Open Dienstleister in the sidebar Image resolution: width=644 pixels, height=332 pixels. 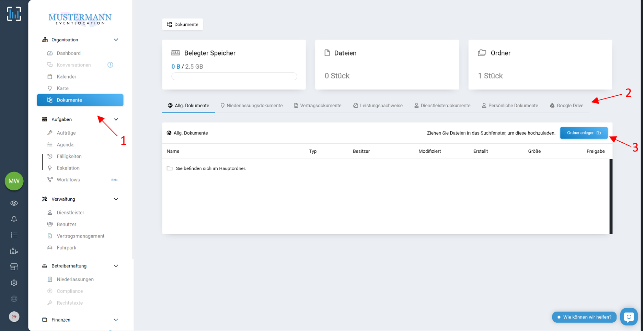tap(70, 213)
